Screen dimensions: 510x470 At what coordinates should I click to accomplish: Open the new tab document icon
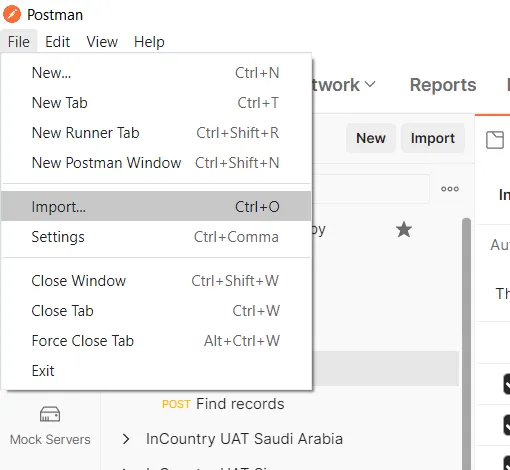tap(495, 140)
